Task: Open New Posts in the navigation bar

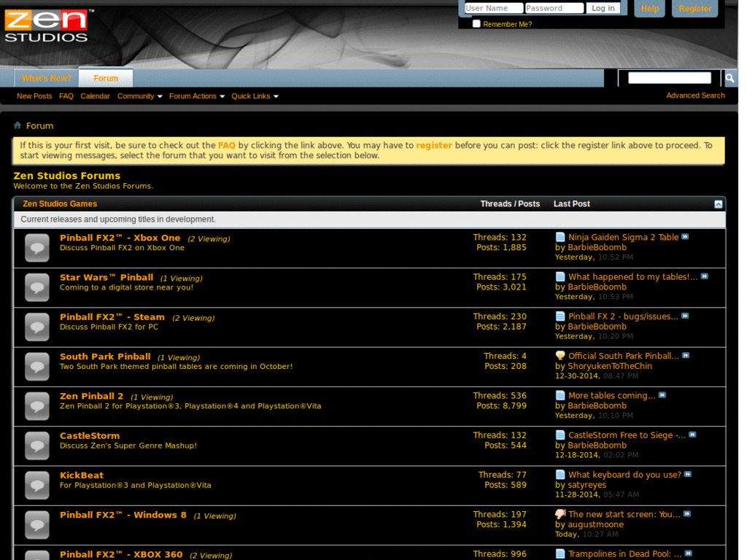Action: 34,96
